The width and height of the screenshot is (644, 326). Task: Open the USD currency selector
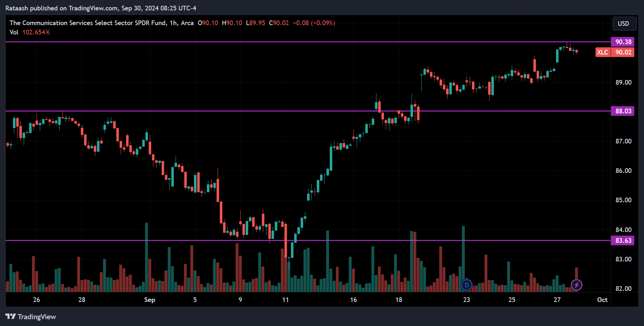[x=624, y=24]
